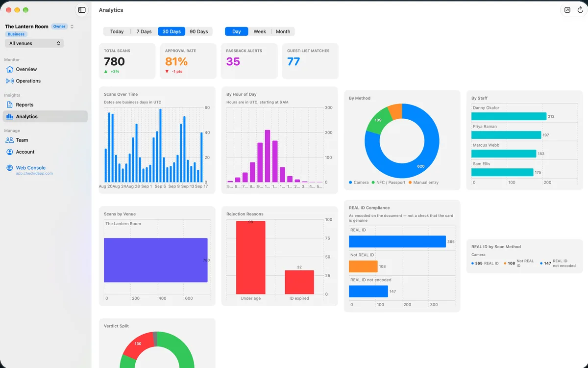Click the Scans Over Time chart title
Image resolution: width=588 pixels, height=368 pixels.
121,94
